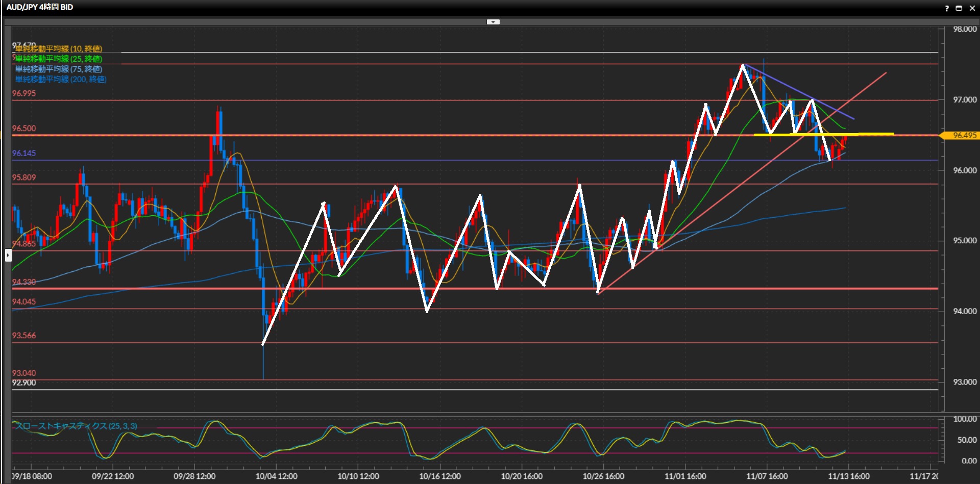Screen dimensions: 980x484
Task: Click the 200-period moving average label
Action: (x=60, y=80)
